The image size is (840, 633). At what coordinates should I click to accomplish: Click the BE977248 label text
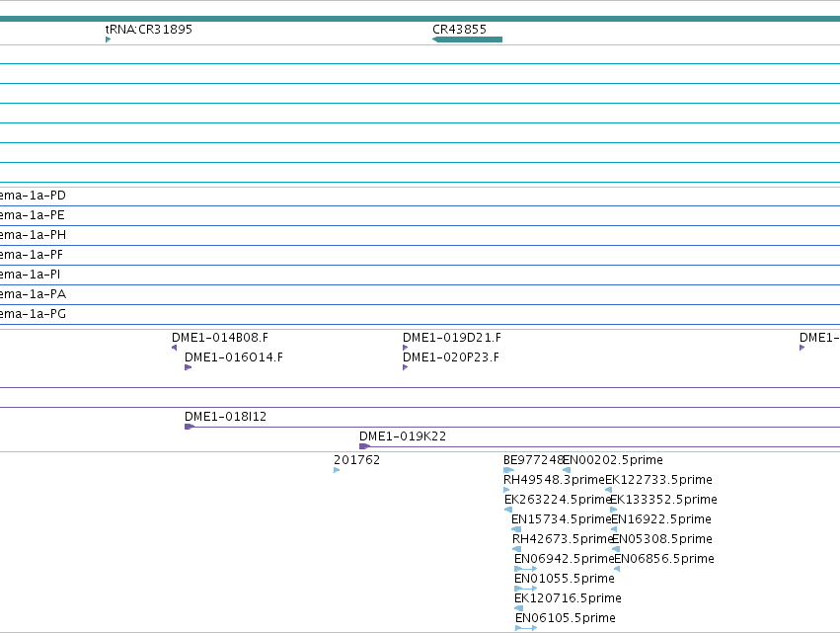(x=534, y=460)
